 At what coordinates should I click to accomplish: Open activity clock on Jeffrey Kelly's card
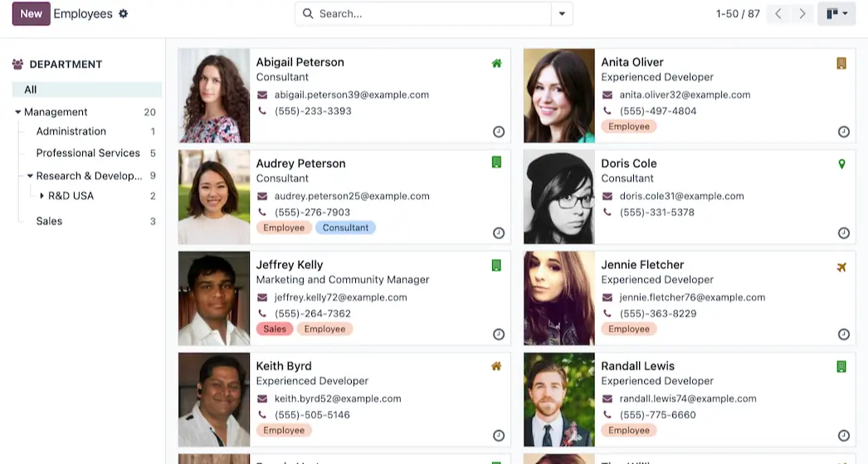pyautogui.click(x=499, y=335)
